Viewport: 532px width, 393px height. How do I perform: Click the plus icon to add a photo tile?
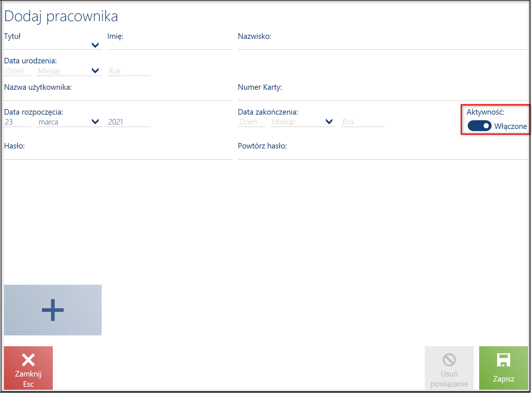point(53,310)
